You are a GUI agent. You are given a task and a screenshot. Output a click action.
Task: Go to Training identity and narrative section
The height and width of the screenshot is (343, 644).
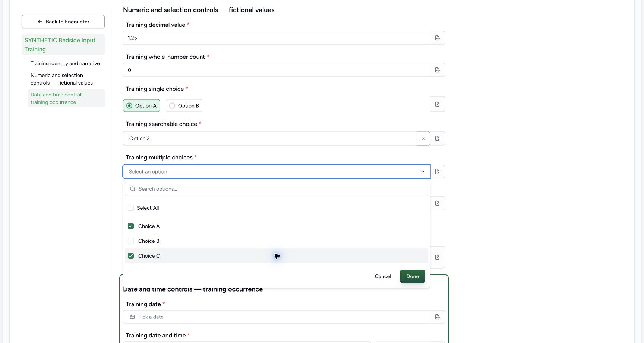(x=65, y=64)
